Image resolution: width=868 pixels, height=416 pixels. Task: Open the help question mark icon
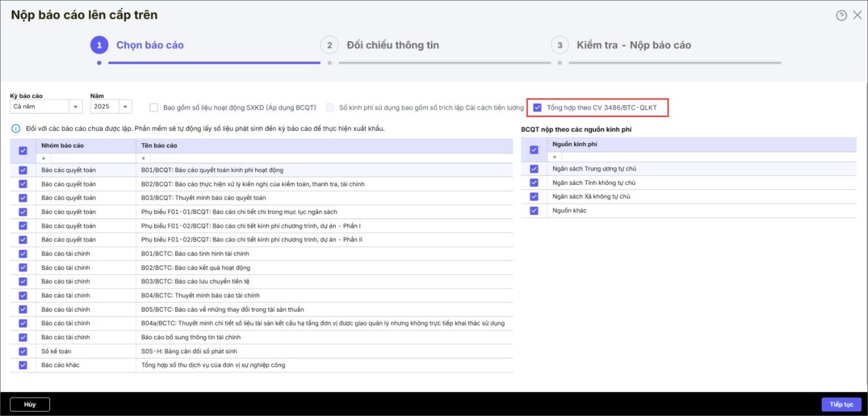tap(842, 15)
